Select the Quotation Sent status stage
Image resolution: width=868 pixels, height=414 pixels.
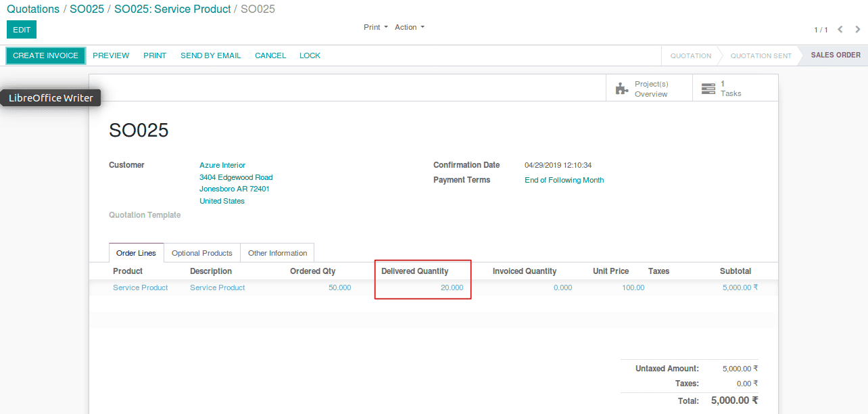(x=761, y=55)
